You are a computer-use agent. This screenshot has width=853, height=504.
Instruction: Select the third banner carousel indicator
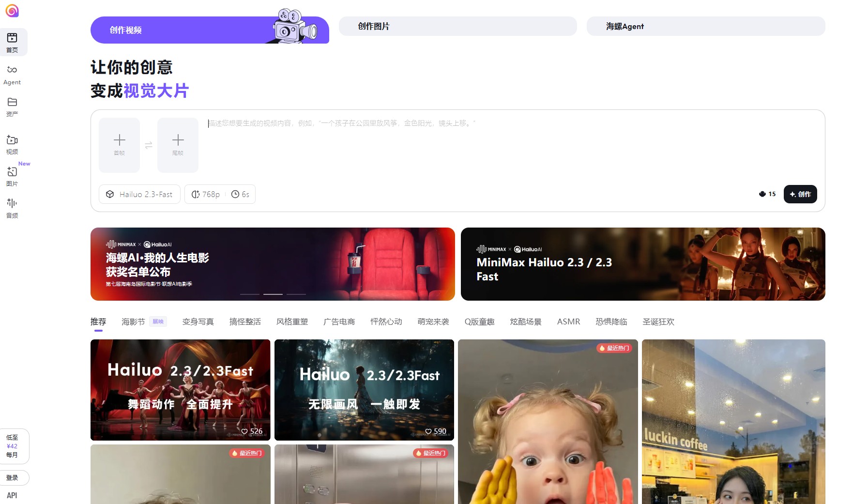coord(296,294)
